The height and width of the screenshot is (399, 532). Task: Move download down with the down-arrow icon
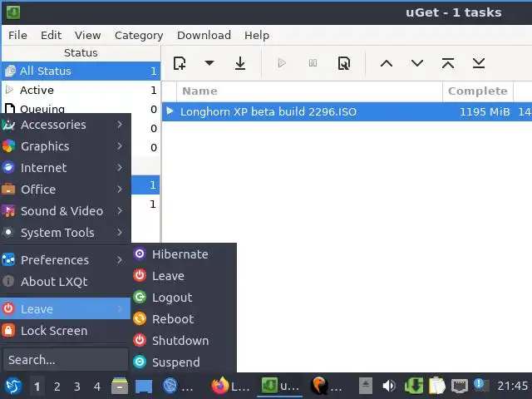click(x=417, y=63)
